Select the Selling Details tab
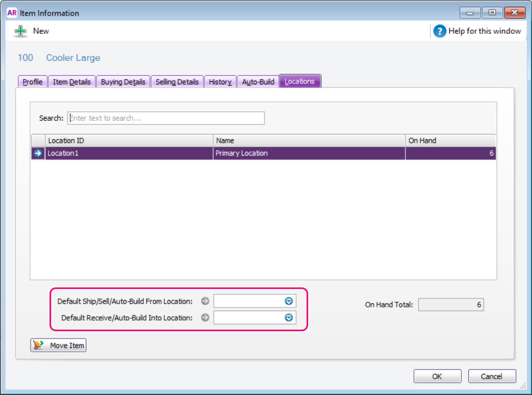Image resolution: width=532 pixels, height=395 pixels. click(x=177, y=82)
